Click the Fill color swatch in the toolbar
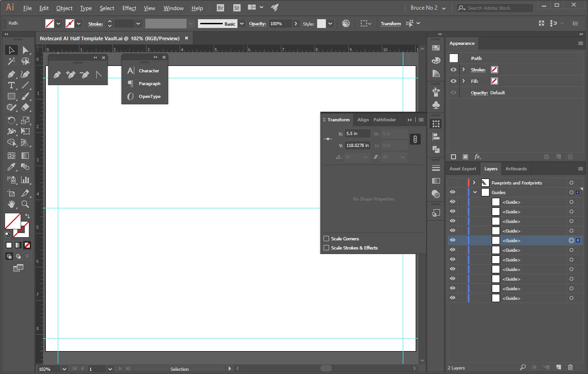 (12, 221)
